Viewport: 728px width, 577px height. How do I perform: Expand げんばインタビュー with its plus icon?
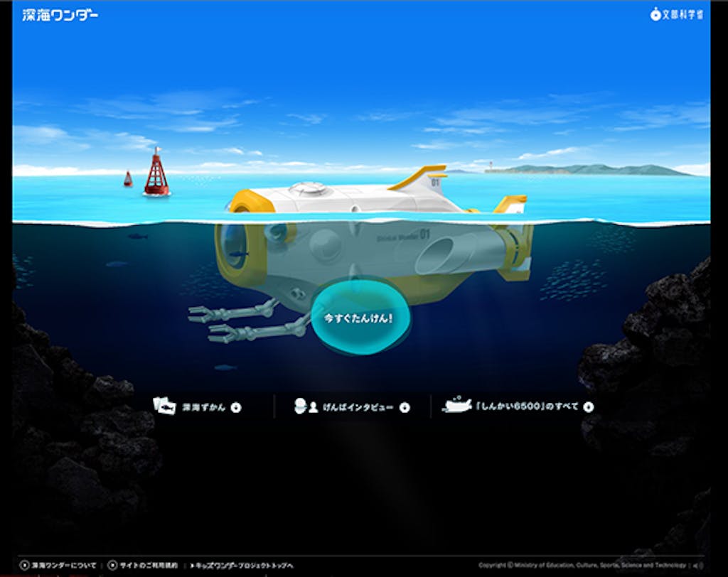tap(405, 407)
